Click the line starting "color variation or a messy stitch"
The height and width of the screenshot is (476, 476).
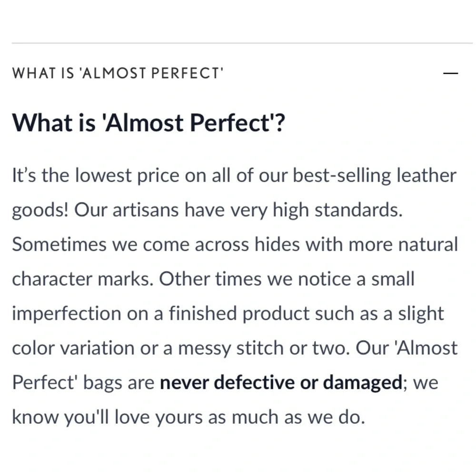pyautogui.click(x=235, y=348)
